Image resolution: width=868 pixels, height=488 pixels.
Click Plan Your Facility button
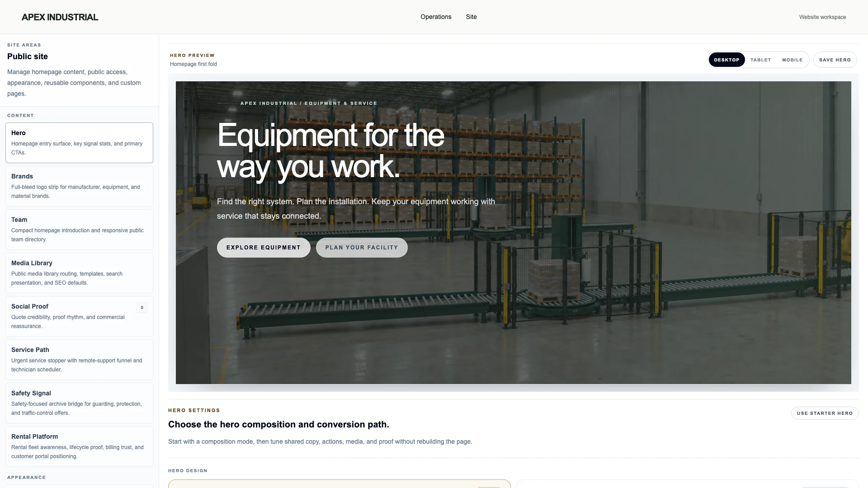[x=362, y=248]
